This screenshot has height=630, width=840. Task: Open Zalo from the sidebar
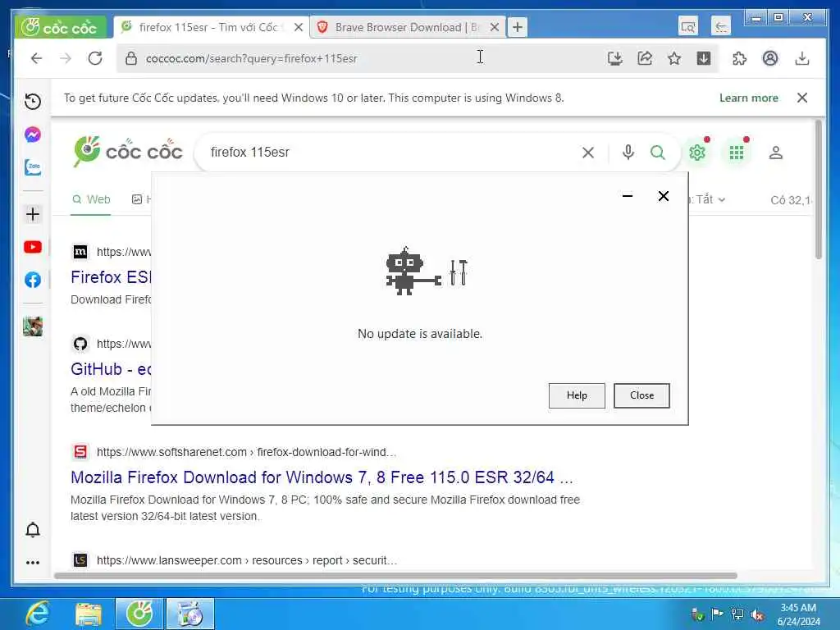pos(33,167)
